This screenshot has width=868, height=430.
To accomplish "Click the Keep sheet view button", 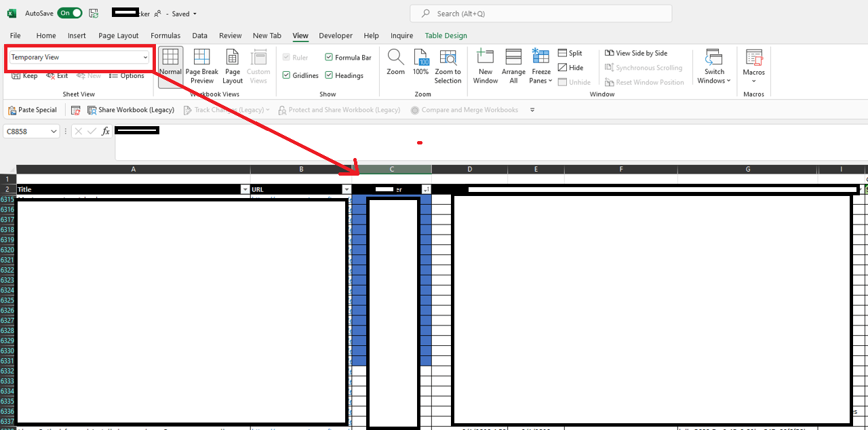I will [25, 76].
